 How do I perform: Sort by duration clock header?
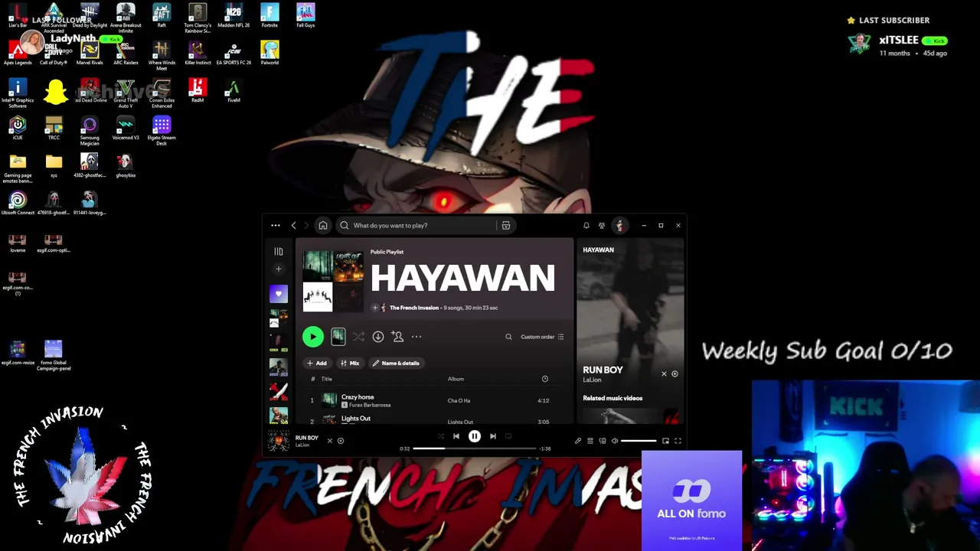545,379
